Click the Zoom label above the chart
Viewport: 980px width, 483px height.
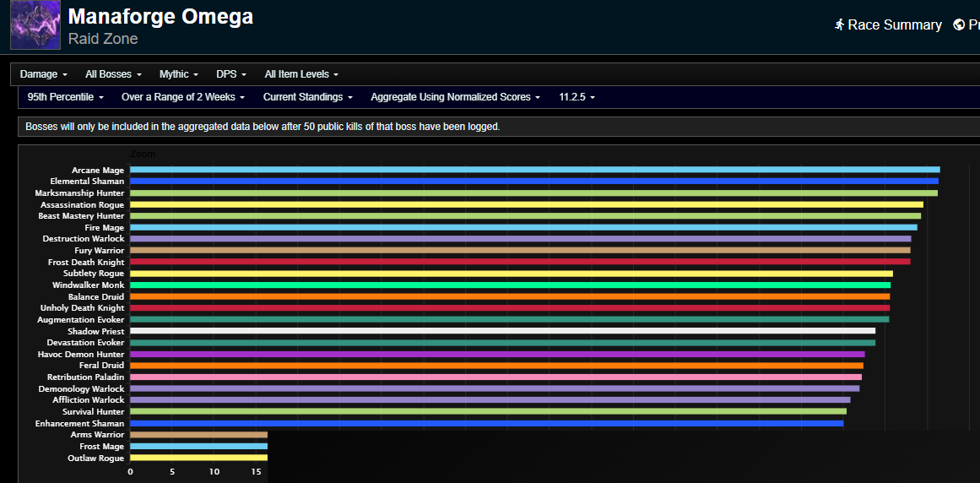click(x=143, y=154)
